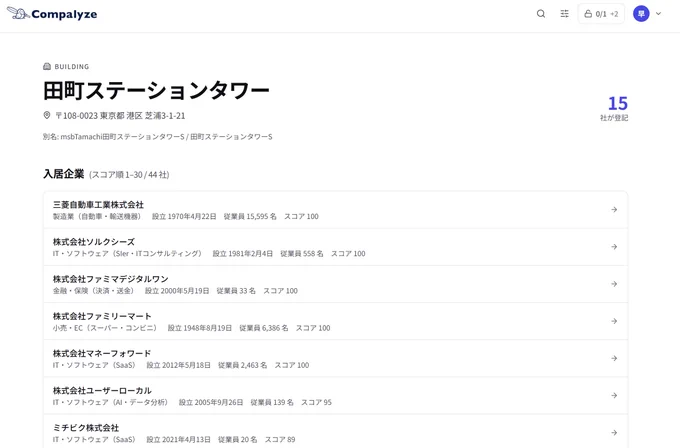Select company 三菱自動車工業株式会社
This screenshot has height=448, width=680.
point(98,204)
